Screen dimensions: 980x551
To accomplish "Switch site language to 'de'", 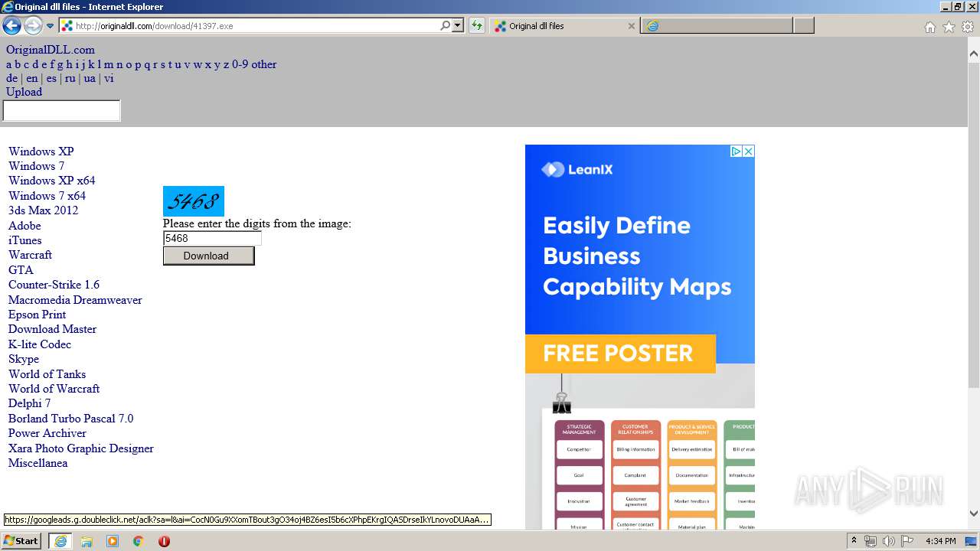I will tap(11, 78).
